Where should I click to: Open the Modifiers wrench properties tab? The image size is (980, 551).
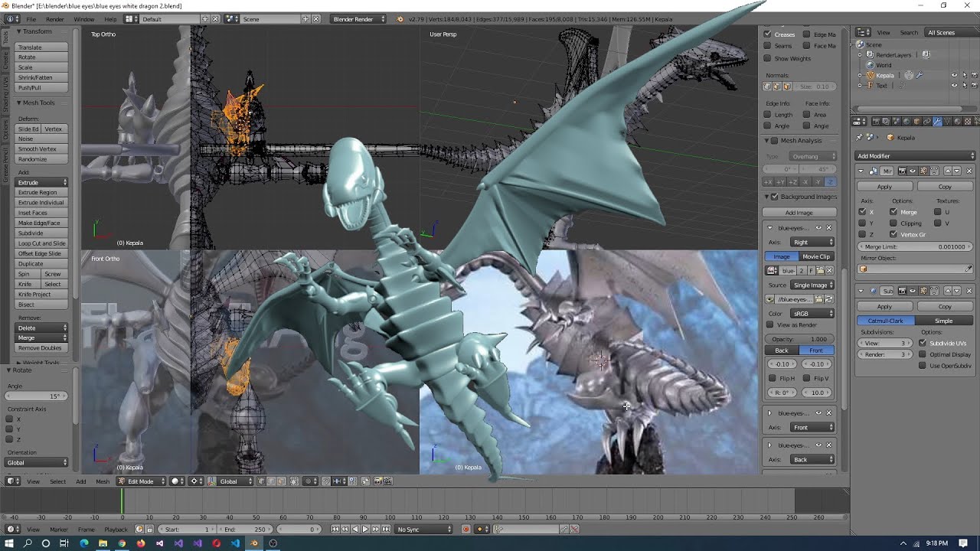click(937, 122)
